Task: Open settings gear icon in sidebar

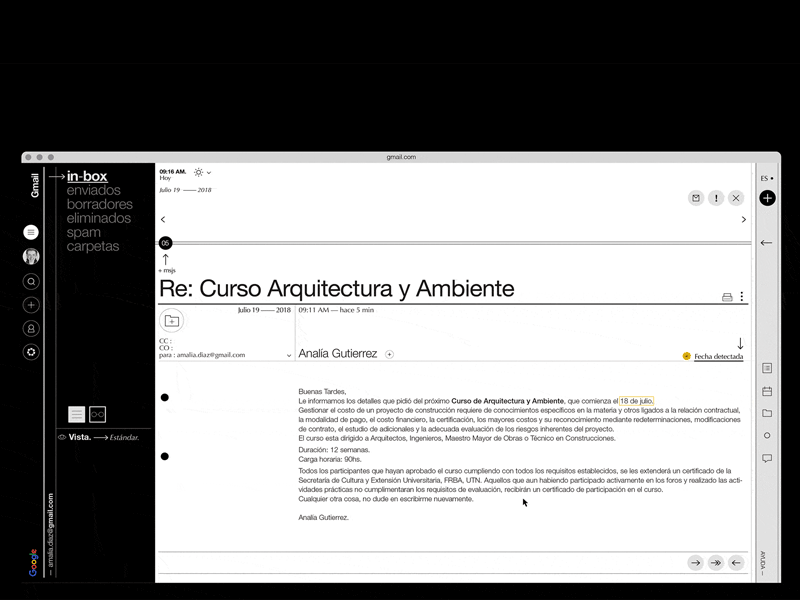Action: pyautogui.click(x=31, y=352)
